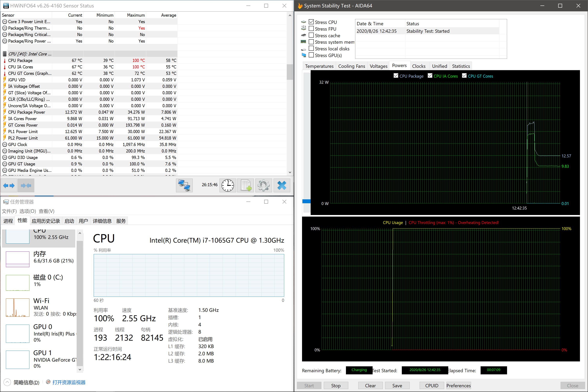
Task: Uncheck the CPU GT Cores graph checkbox
Action: click(x=464, y=76)
